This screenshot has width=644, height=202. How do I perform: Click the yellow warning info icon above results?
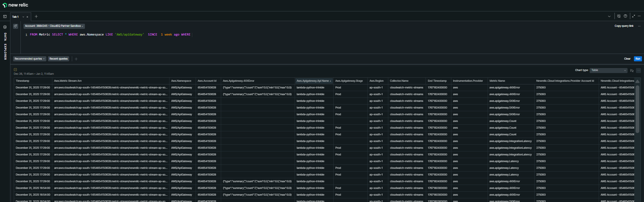(15, 70)
